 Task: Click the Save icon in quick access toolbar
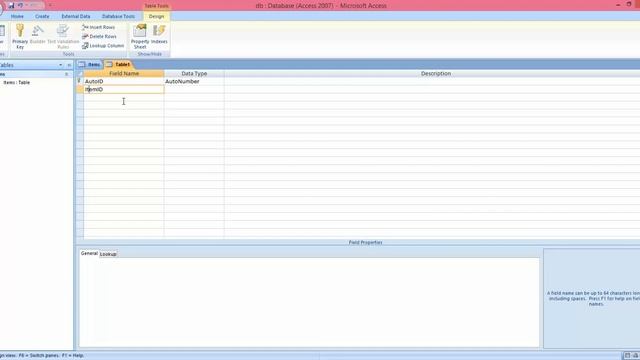pos(11,5)
